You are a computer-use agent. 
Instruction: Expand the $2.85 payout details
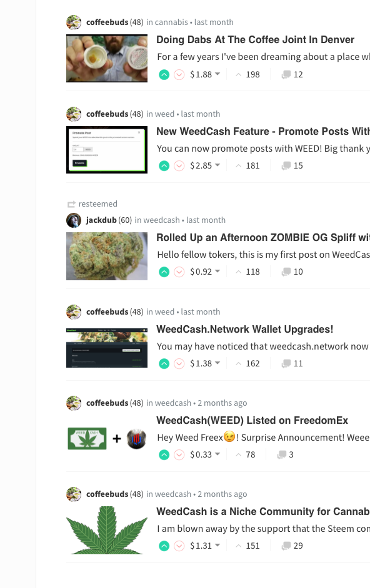tap(205, 166)
